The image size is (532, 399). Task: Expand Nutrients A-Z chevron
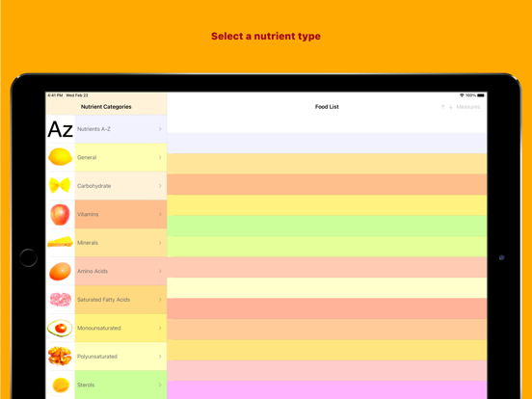point(160,129)
